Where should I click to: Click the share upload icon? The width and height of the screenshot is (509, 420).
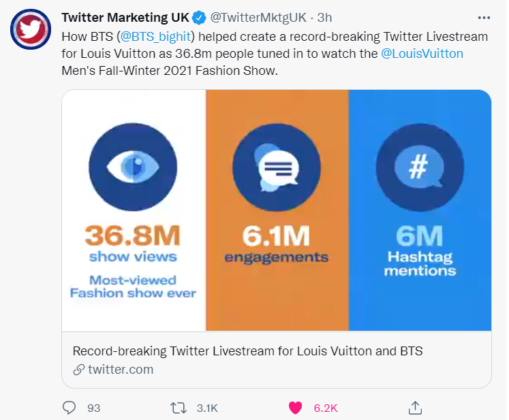(x=415, y=408)
